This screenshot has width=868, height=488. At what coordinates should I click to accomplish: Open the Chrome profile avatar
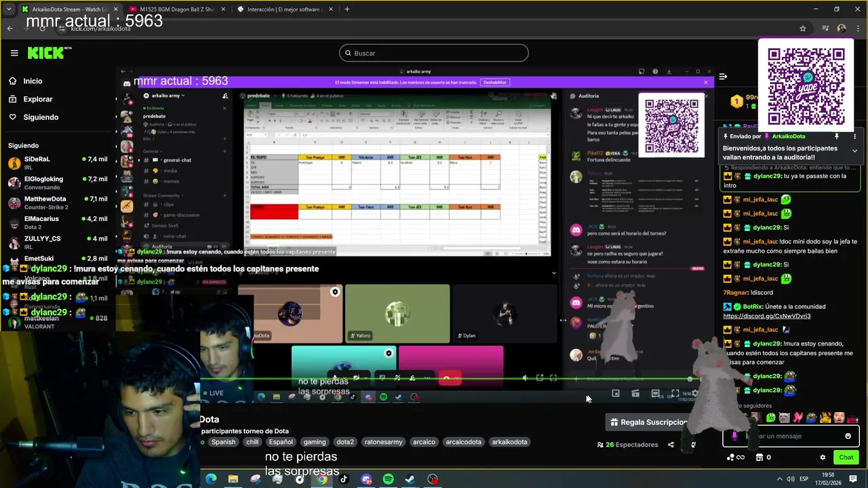842,28
